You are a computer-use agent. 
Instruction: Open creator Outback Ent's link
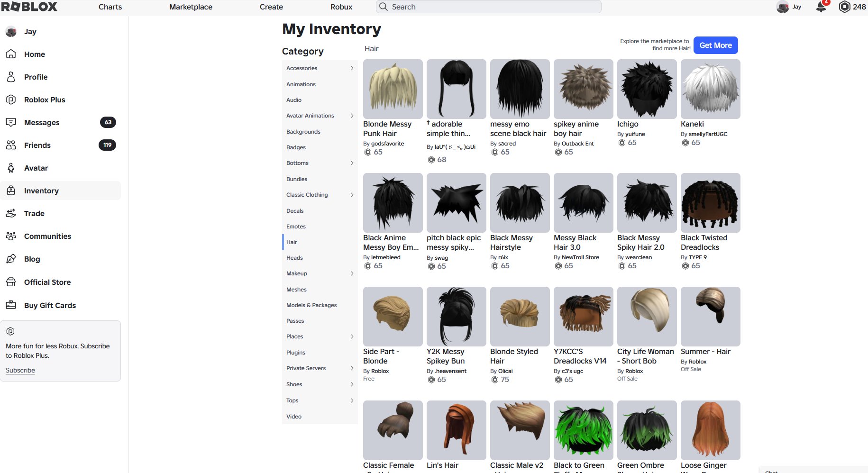(578, 144)
